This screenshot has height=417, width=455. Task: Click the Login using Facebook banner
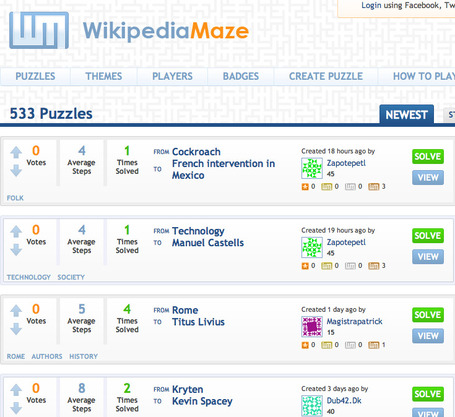click(397, 8)
